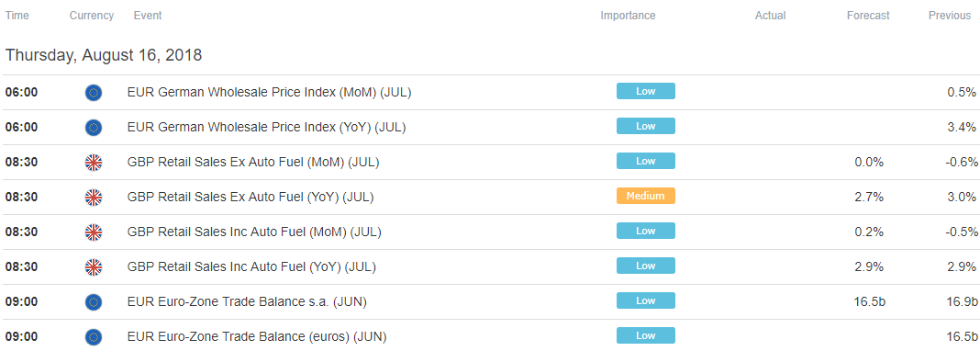
Task: Open EUR Euro-Zone Trade Balance s.a. event
Action: (x=247, y=302)
